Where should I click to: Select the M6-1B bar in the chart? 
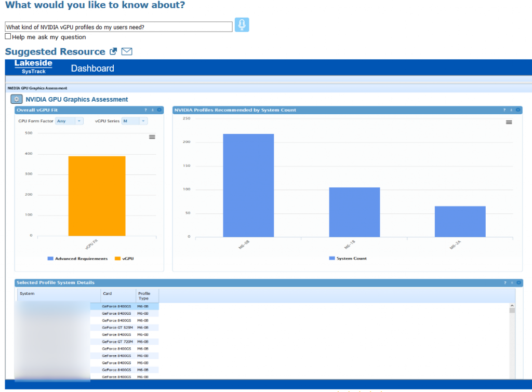(354, 212)
